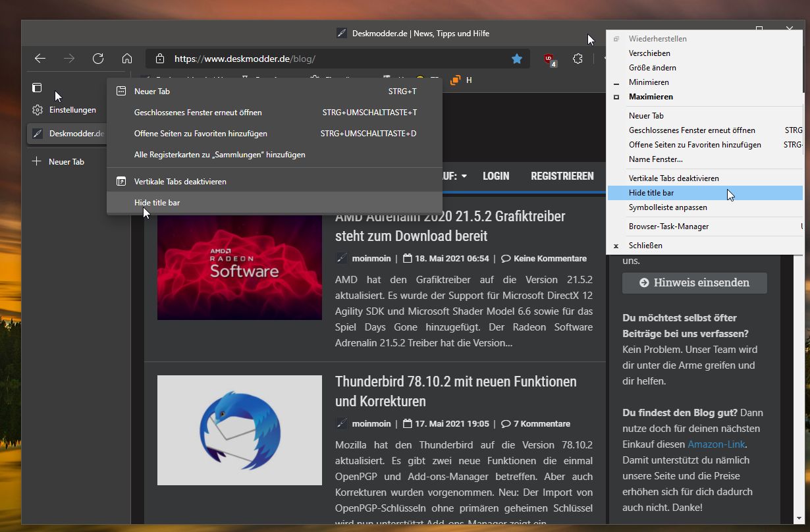Click the LOGIN link in the site navigation

click(x=496, y=176)
